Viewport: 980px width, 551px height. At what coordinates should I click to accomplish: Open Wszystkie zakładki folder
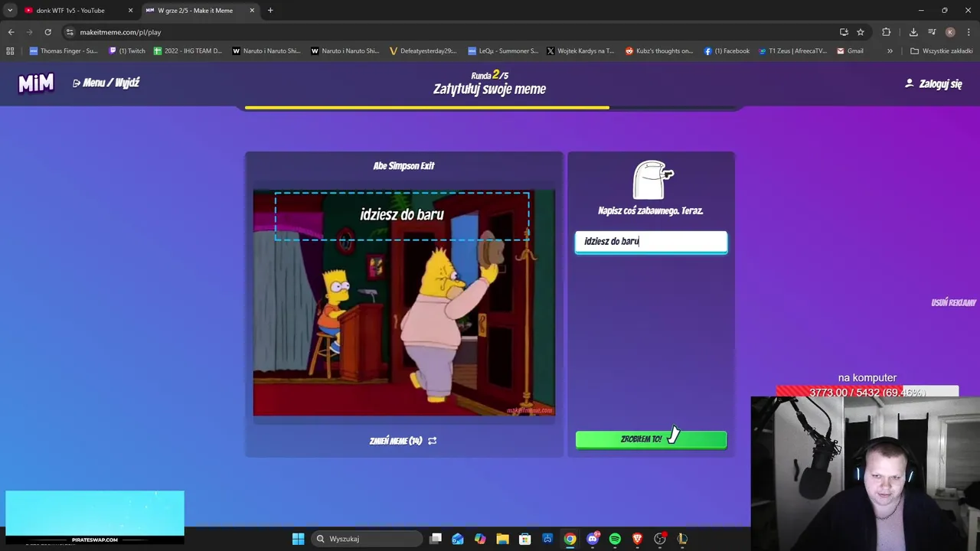(941, 51)
